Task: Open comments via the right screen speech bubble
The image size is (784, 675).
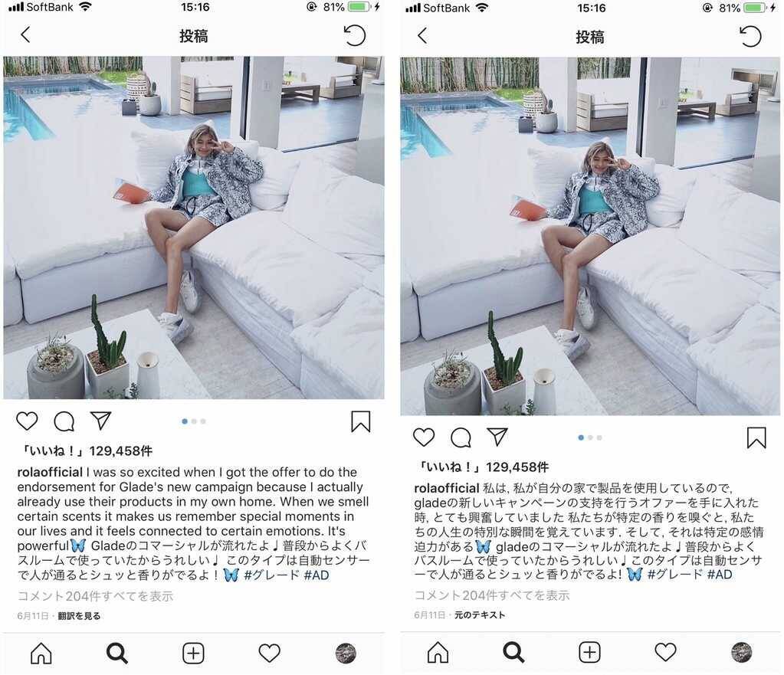Action: click(461, 437)
